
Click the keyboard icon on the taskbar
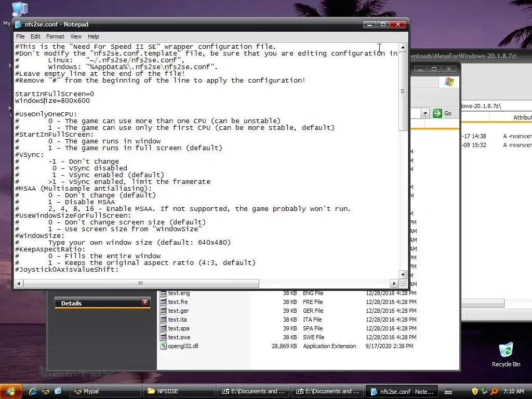[448, 392]
